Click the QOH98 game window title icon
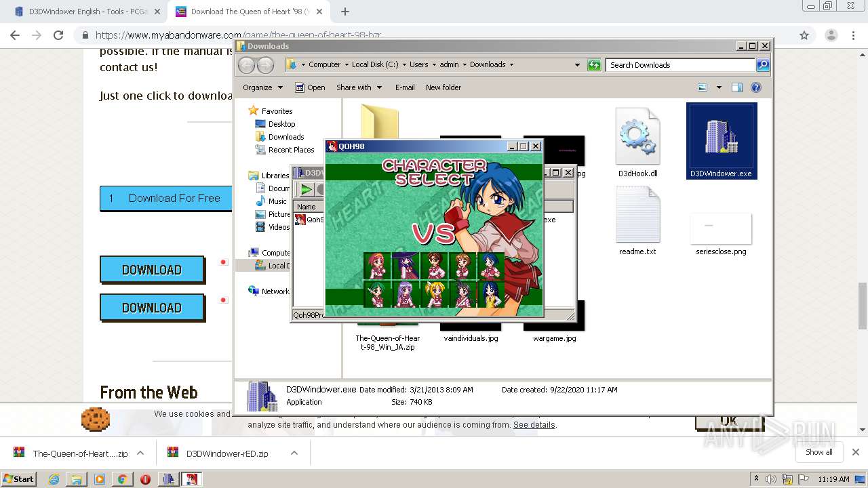This screenshot has width=868, height=488. click(x=332, y=146)
